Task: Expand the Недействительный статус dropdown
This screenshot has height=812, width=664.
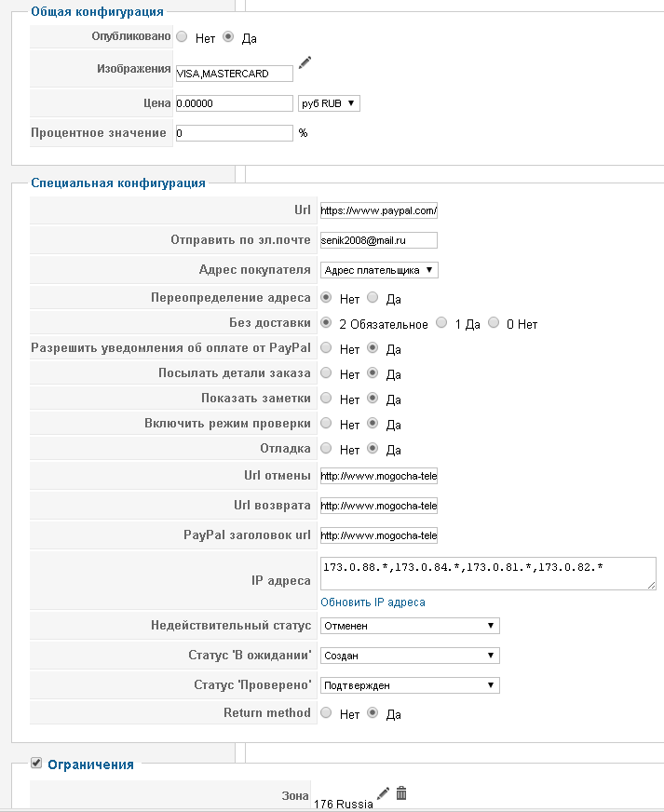Action: 410,625
